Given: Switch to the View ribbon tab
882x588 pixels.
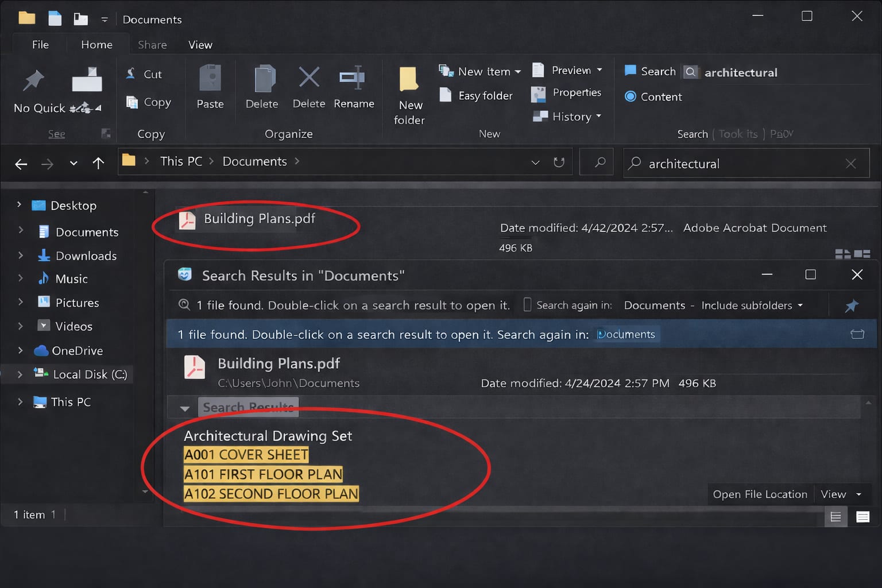Looking at the screenshot, I should tap(199, 44).
